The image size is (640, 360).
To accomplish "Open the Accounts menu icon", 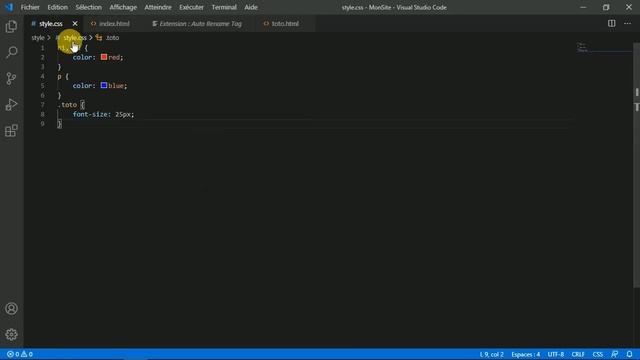I will 11,309.
